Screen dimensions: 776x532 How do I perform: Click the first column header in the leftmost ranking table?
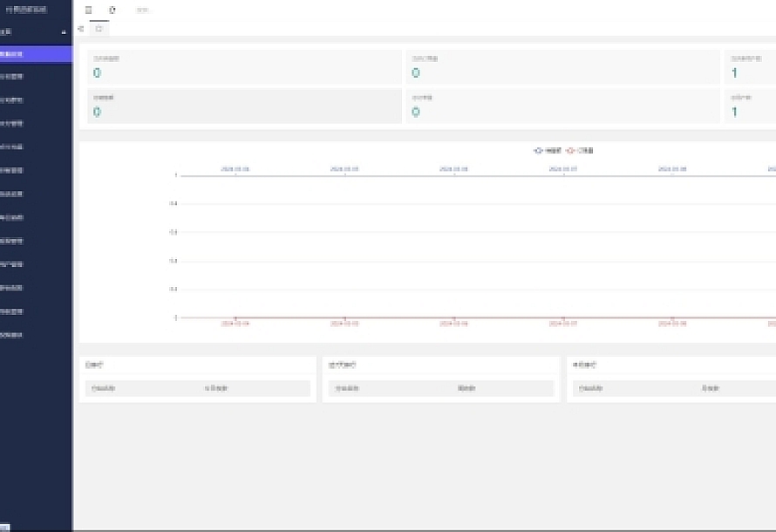(102, 389)
